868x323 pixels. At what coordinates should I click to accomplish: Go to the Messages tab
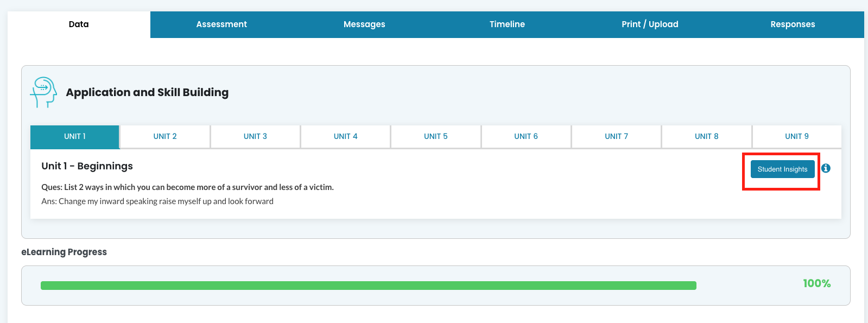pos(364,24)
